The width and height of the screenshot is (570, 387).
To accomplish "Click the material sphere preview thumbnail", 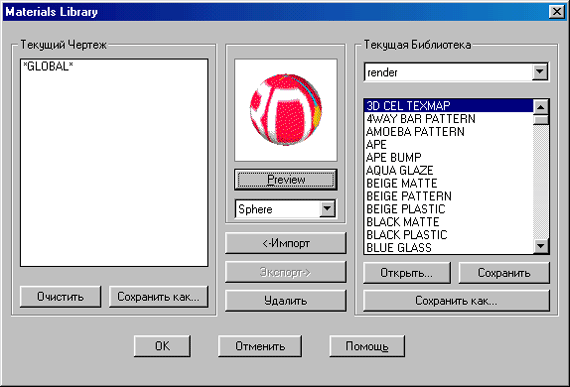I will 286,110.
